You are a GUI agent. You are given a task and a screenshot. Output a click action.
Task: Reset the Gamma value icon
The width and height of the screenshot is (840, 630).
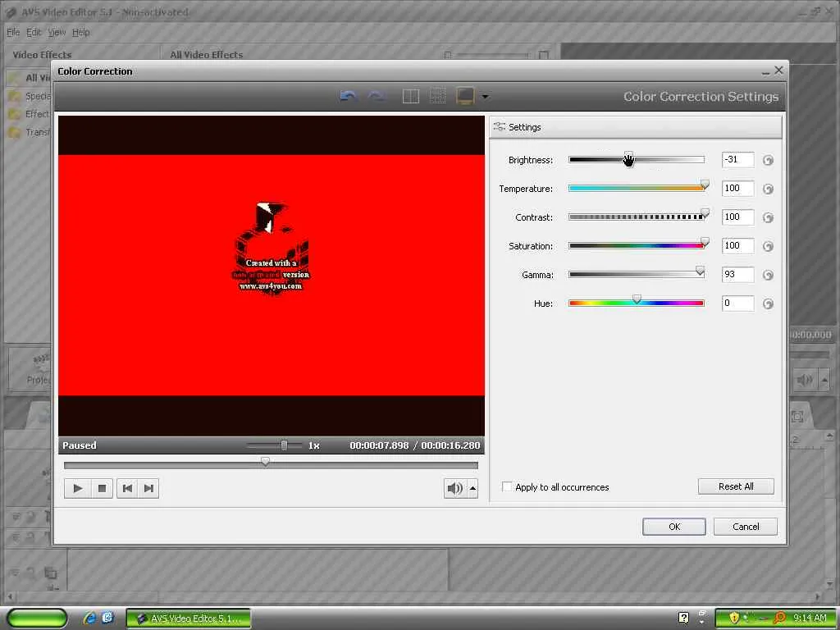pyautogui.click(x=768, y=275)
